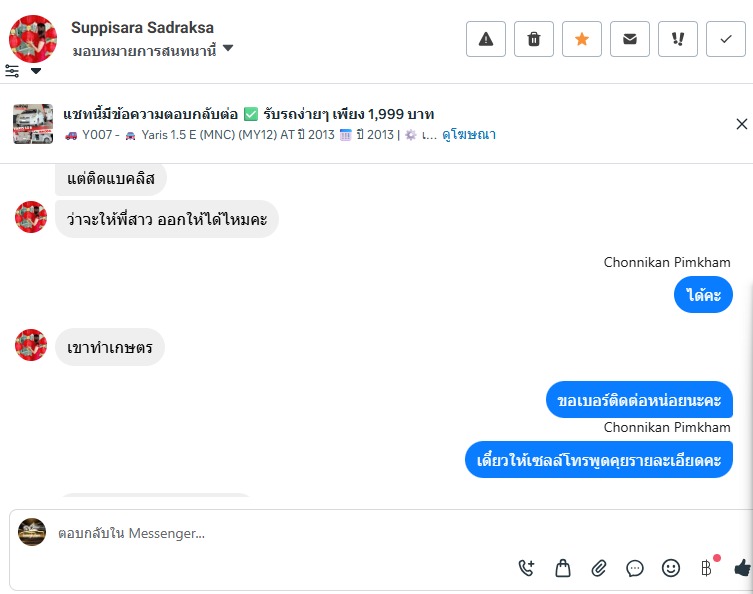Click the exclamation priority icon

678,39
